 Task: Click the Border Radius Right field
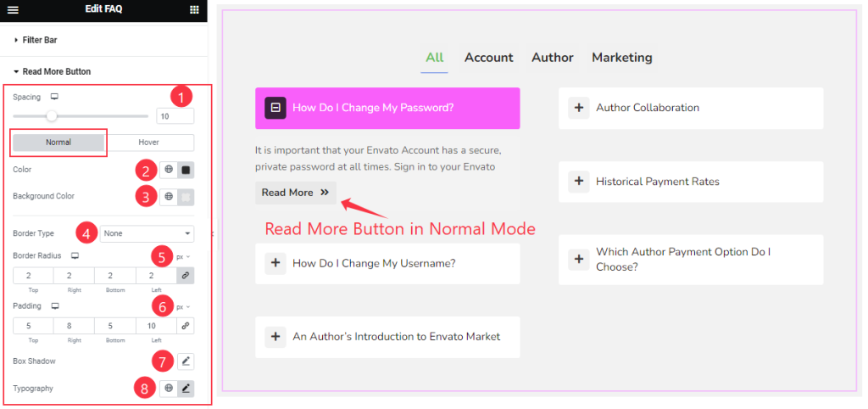[x=75, y=276]
